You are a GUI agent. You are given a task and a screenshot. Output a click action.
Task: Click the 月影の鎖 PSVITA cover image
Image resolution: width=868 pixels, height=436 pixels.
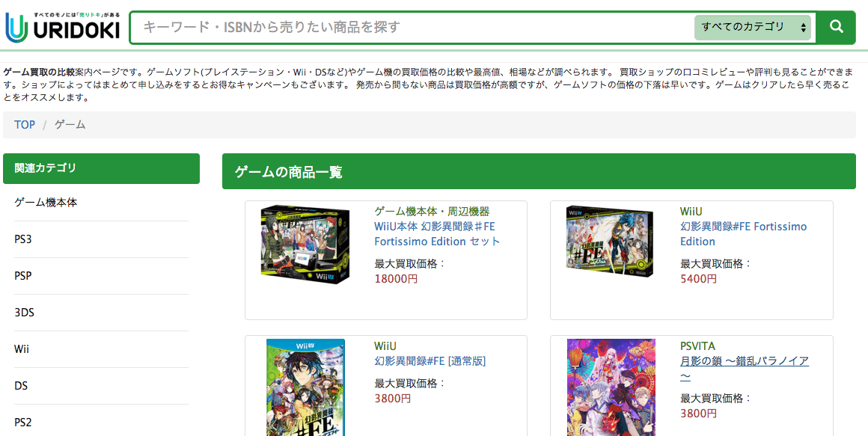(x=611, y=387)
